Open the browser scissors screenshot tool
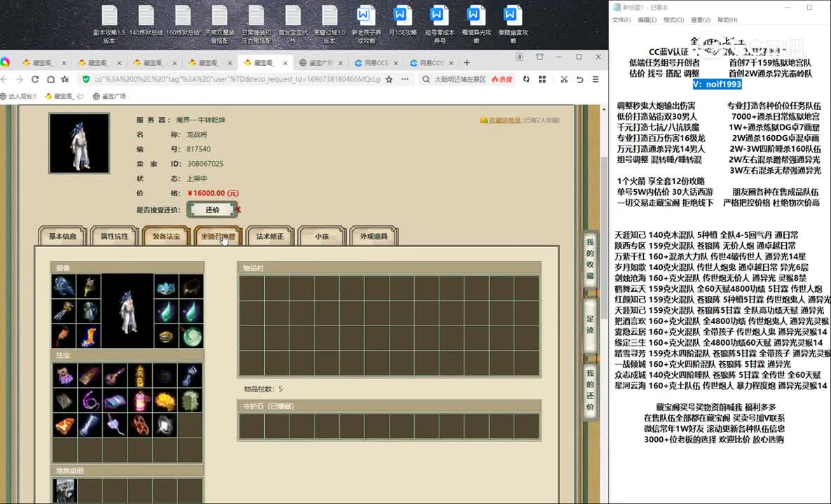The width and height of the screenshot is (831, 504). tap(564, 79)
